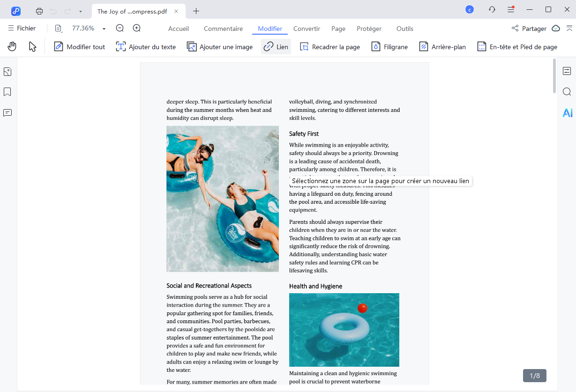Open the Fichier menu
Screen dimensions: 576x392
pos(22,29)
